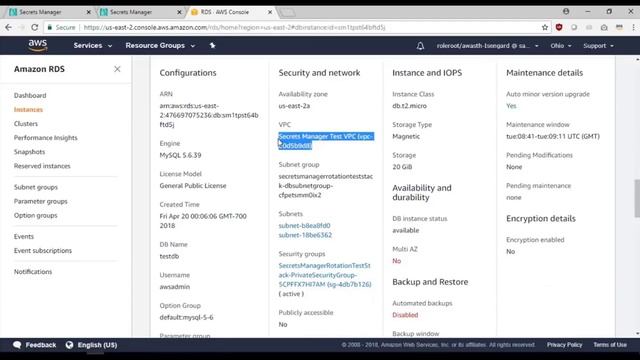Screen dimensions: 640x360
Task: Click the red shield extension icon
Action: point(559,27)
